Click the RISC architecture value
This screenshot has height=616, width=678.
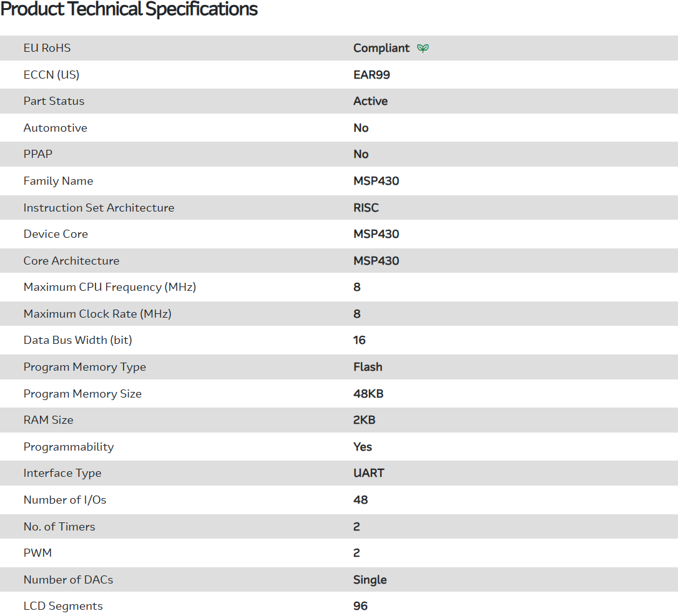(x=366, y=208)
